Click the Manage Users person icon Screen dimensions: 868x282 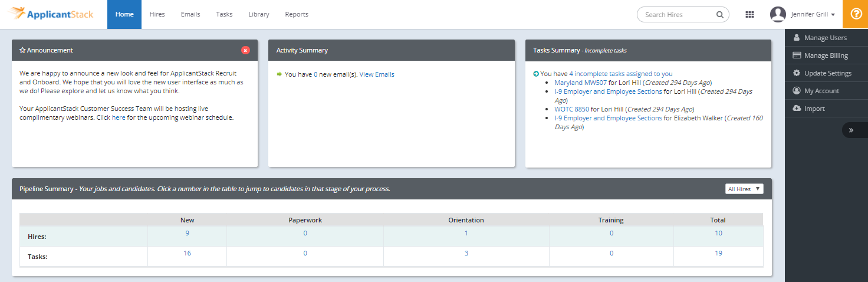(797, 38)
